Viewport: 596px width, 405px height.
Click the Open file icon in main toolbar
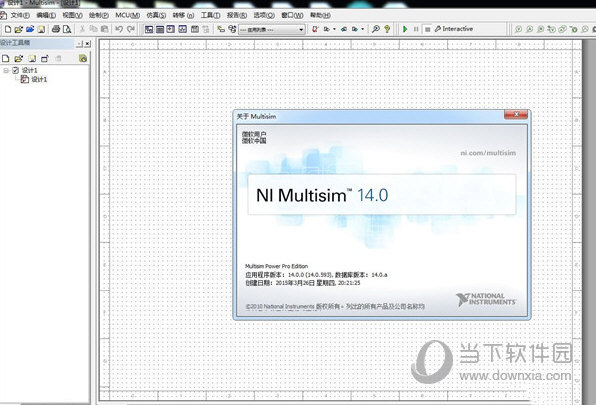click(19, 29)
